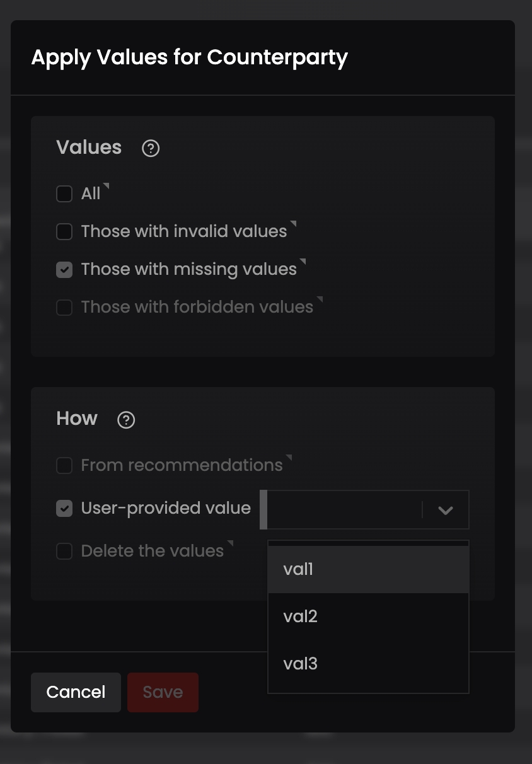Screen dimensions: 532x764
Task: Click the corner marker after missing values label
Action: tap(303, 262)
